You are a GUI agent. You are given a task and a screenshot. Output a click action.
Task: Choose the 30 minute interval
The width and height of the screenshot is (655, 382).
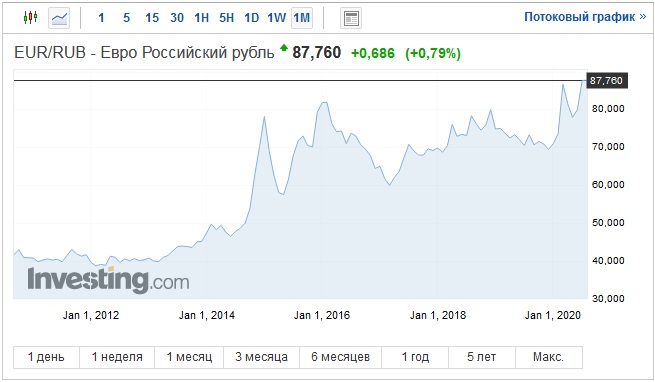tap(177, 18)
